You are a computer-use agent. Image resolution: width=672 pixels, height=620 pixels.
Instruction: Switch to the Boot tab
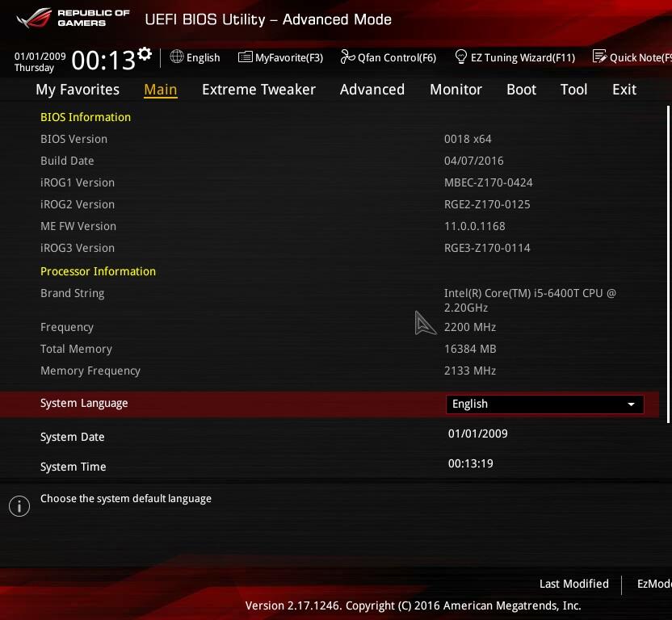[x=521, y=90]
